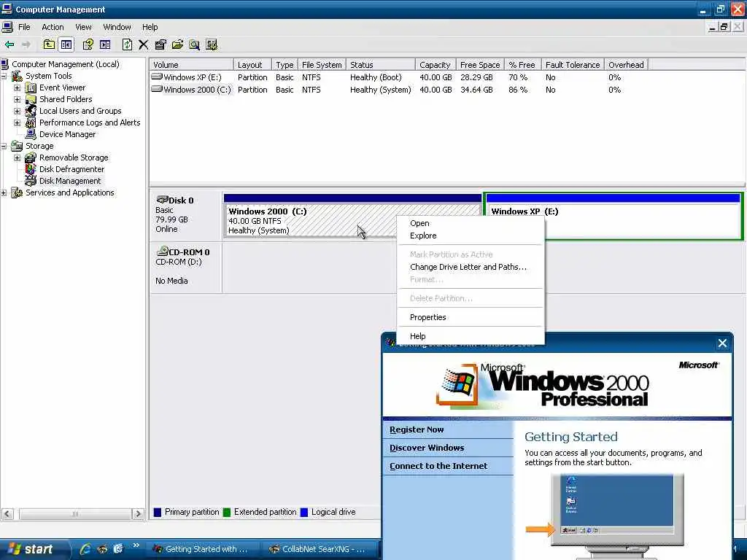747x560 pixels.
Task: Click the last toolbar icon with a gear
Action: (x=212, y=44)
